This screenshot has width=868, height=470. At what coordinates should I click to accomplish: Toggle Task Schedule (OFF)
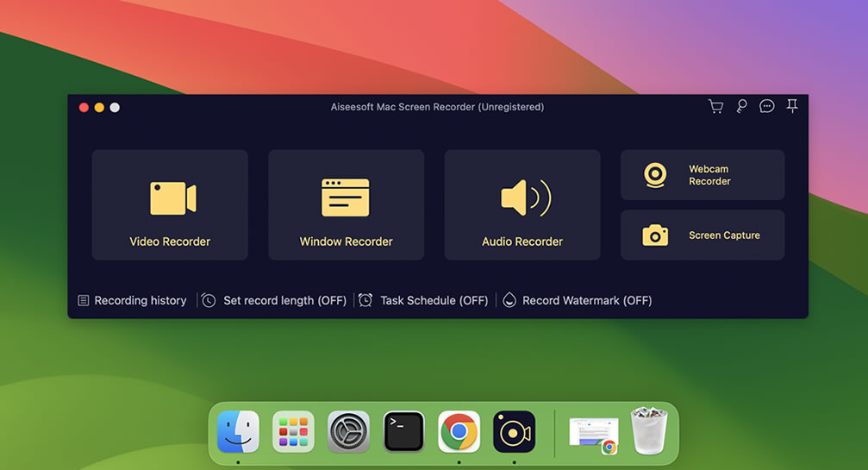tap(423, 301)
